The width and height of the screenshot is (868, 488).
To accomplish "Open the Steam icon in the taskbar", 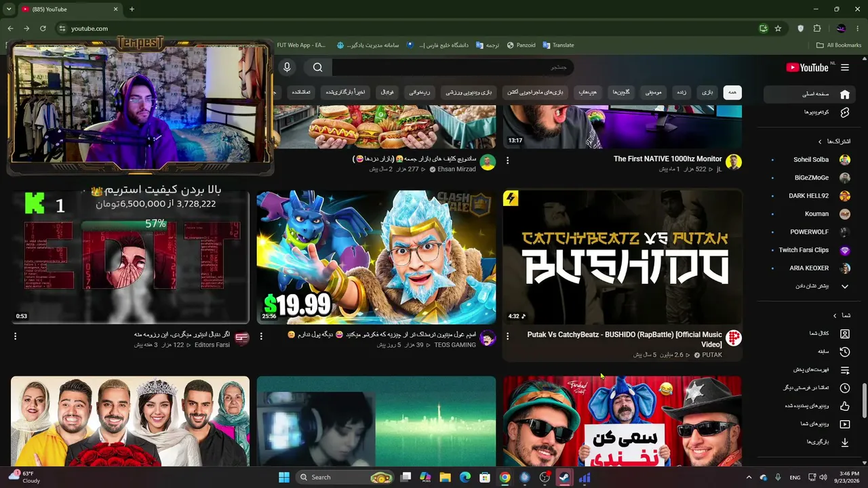I will tap(564, 477).
